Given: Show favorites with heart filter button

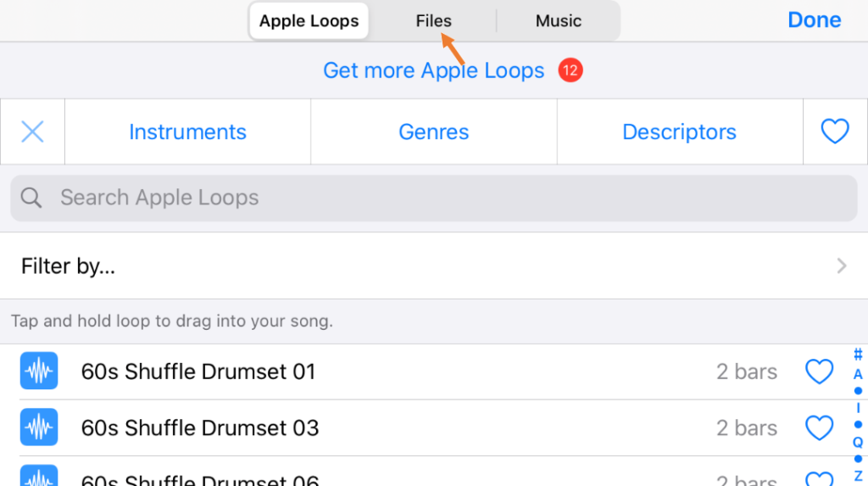Looking at the screenshot, I should click(835, 131).
